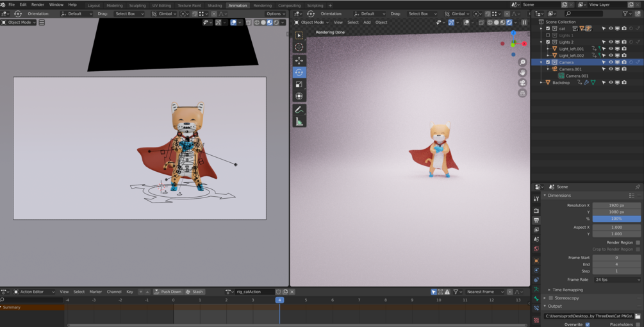Select the Measure tool in right viewport

pos(299,122)
